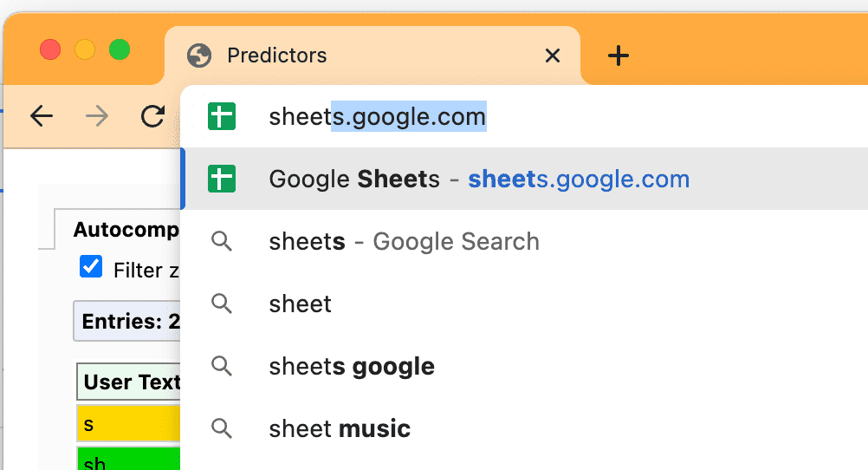Click the globe icon on the Predictors tab

point(199,56)
